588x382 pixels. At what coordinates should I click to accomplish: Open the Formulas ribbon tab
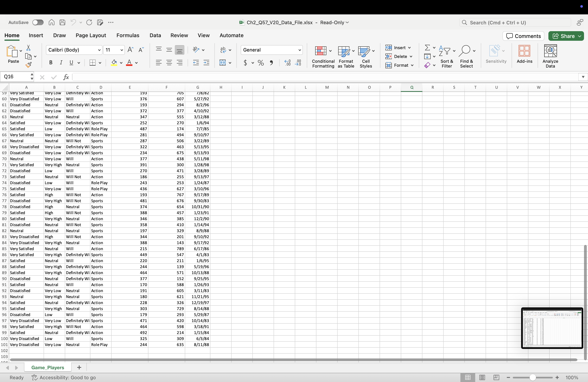(128, 35)
